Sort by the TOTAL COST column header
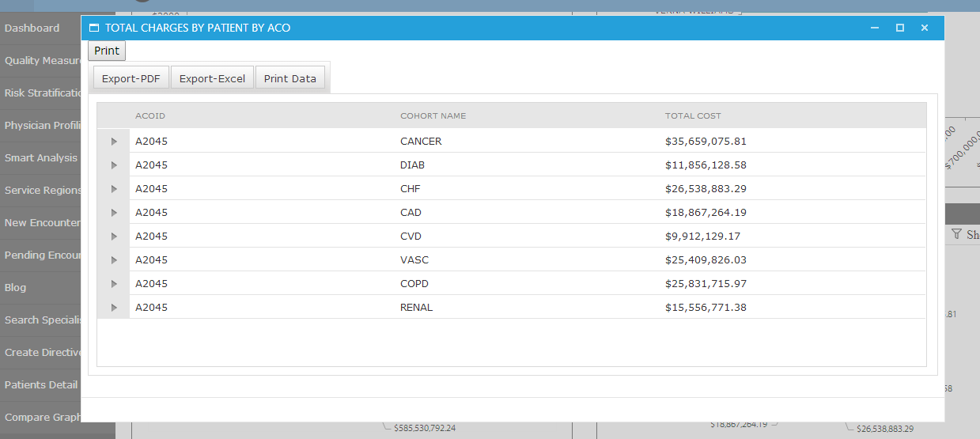The image size is (980, 439). pyautogui.click(x=693, y=115)
